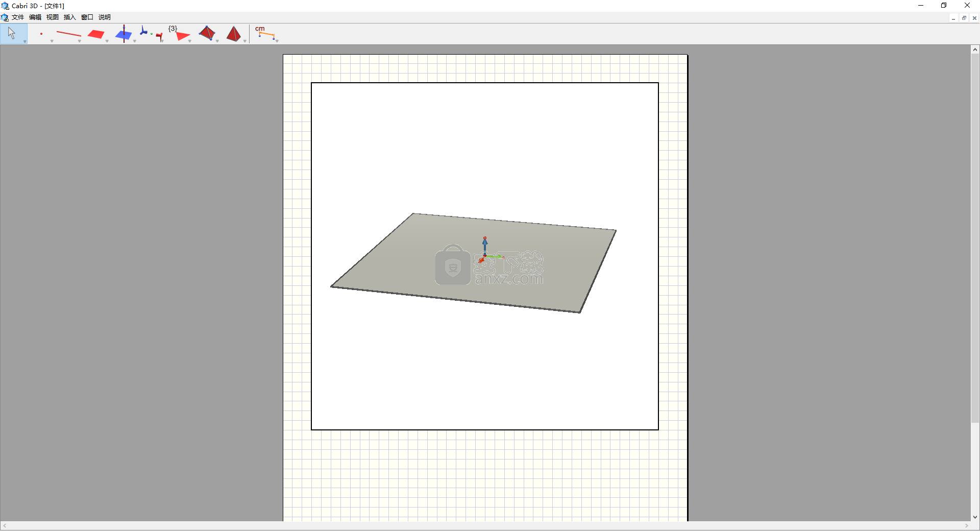The width and height of the screenshot is (980, 531).
Task: Close the inner document 文件1 window
Action: pyautogui.click(x=974, y=18)
